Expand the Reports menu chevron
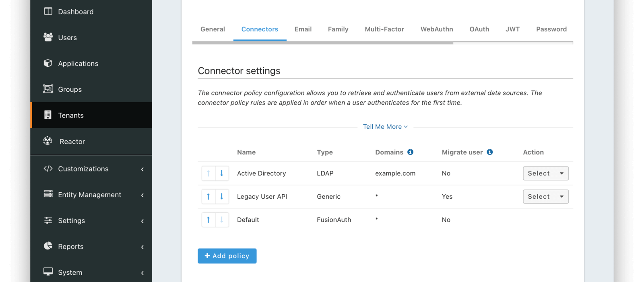This screenshot has height=282, width=644. click(x=142, y=247)
